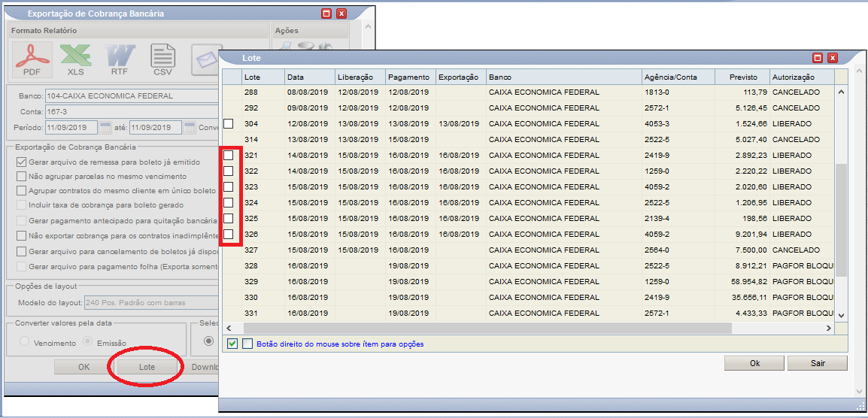Screen dimensions: 868x418
Task: Click the Previsto value 35.656,11 of lote 330
Action: tap(749, 298)
